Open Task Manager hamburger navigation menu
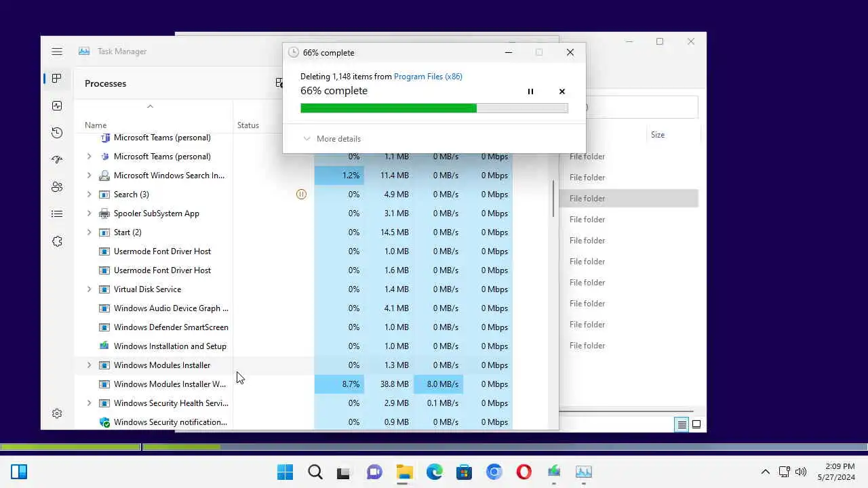 pos(57,52)
